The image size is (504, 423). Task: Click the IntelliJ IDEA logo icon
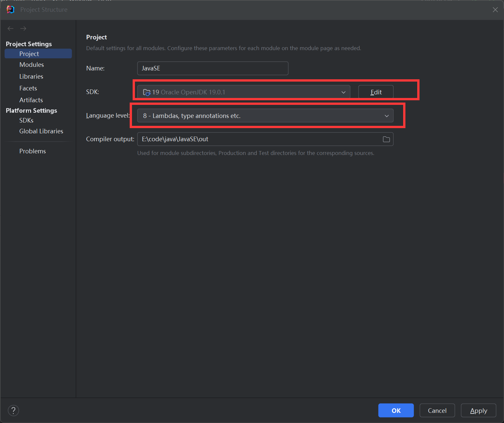pyautogui.click(x=10, y=10)
